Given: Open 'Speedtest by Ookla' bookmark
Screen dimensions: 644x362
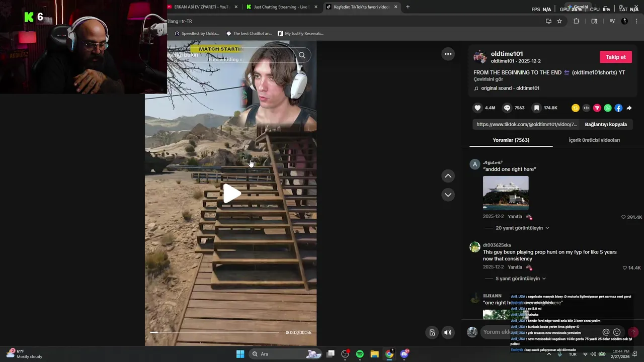Looking at the screenshot, I should (x=197, y=33).
